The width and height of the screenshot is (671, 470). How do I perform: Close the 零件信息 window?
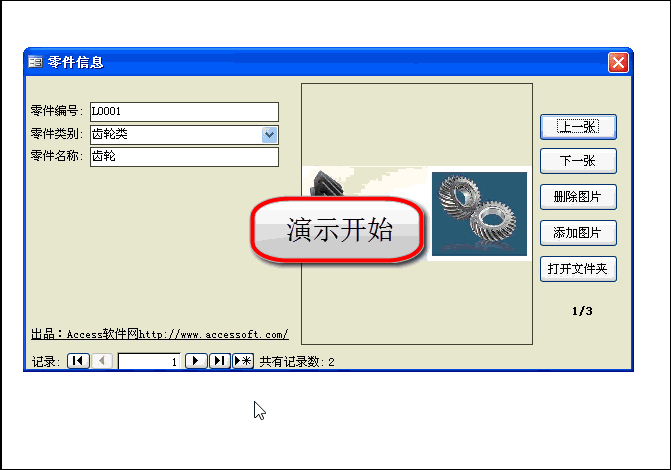tap(618, 62)
